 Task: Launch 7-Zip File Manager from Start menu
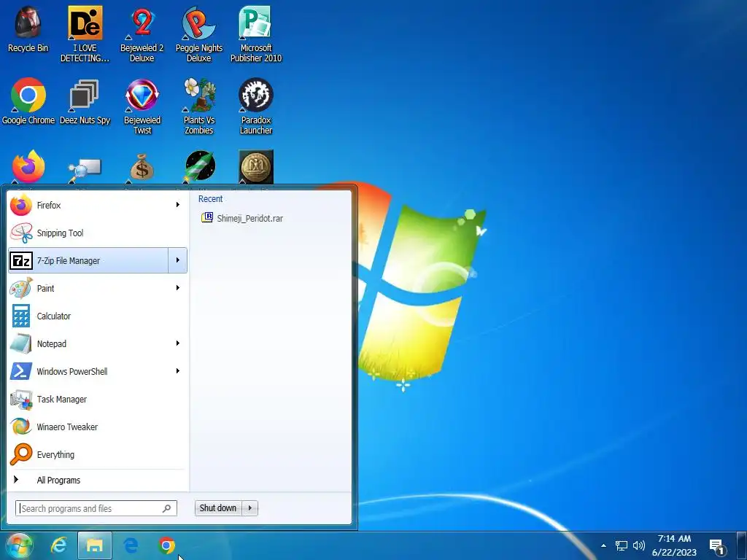pyautogui.click(x=88, y=260)
